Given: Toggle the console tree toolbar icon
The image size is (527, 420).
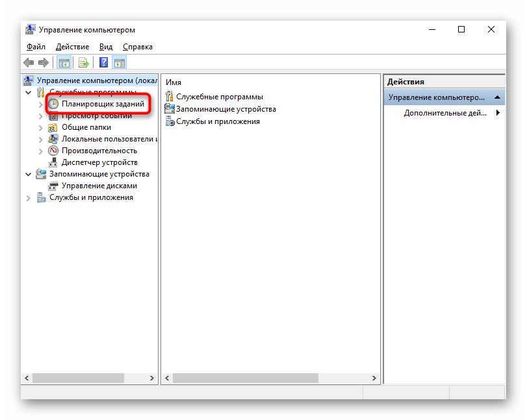Looking at the screenshot, I should pyautogui.click(x=64, y=63).
